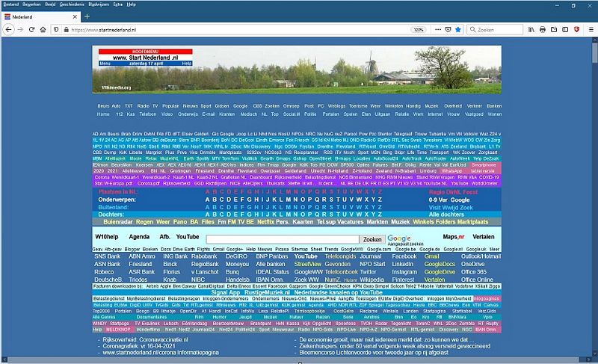Open tracking protection shield in address bar

(56, 29)
